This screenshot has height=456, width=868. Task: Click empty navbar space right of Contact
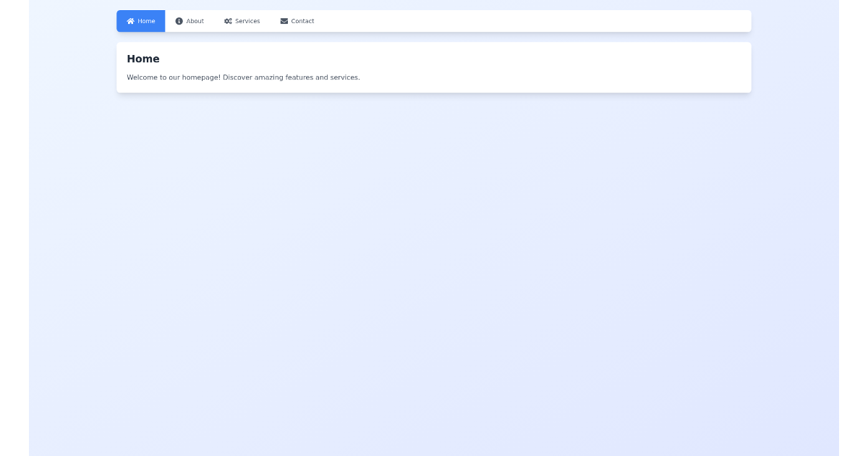[535, 21]
